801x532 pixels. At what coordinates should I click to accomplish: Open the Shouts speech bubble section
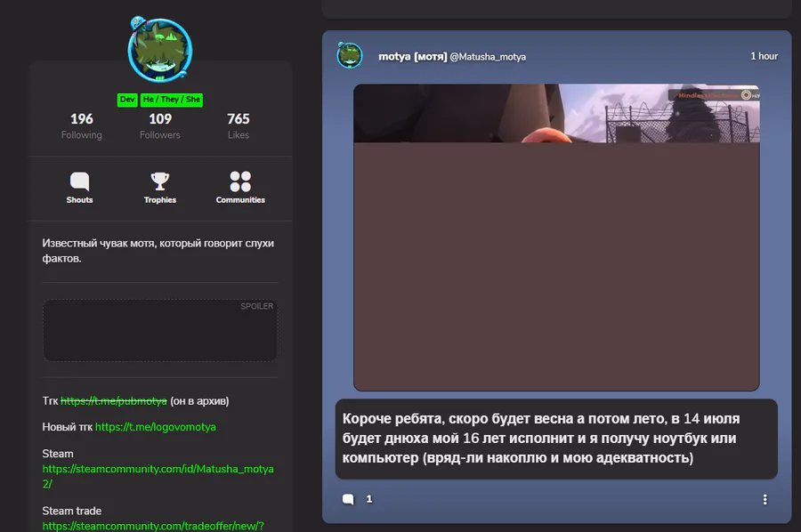click(80, 188)
